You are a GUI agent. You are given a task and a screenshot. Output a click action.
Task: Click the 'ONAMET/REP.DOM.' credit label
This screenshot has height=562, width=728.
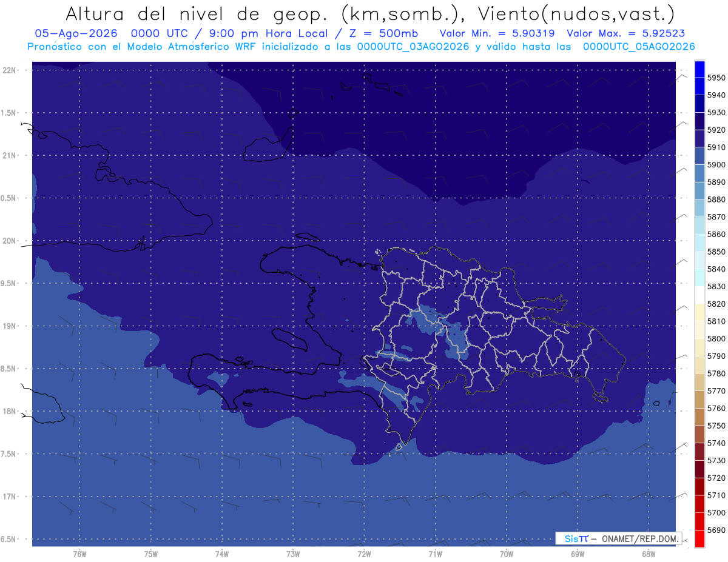coord(639,538)
